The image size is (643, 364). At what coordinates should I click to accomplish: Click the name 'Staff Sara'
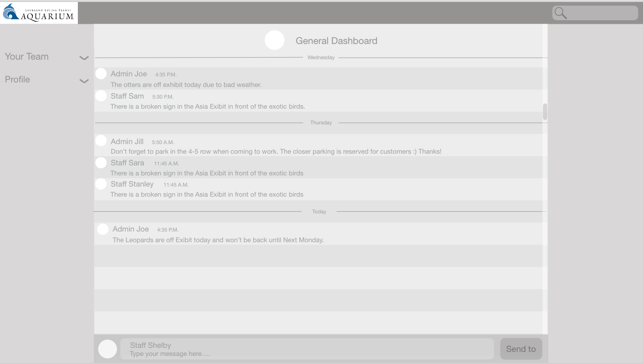[127, 163]
